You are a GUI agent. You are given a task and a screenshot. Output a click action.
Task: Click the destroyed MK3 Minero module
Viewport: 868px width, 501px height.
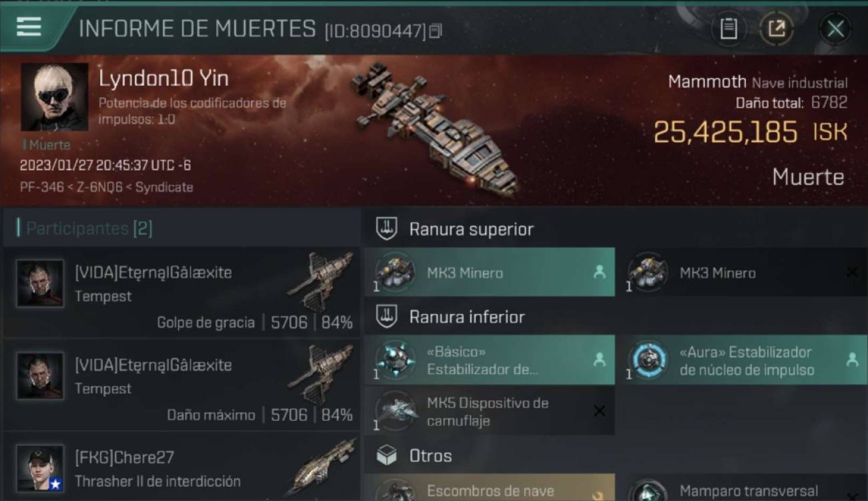[742, 272]
